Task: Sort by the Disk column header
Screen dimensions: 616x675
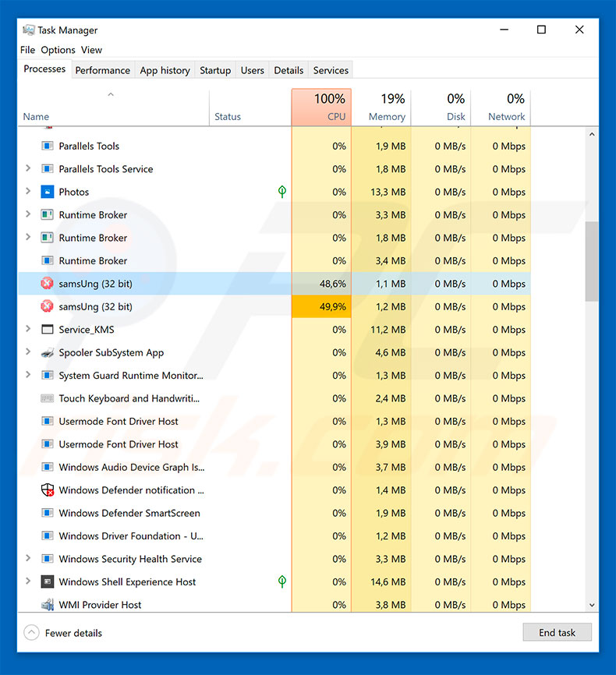Action: coord(441,108)
